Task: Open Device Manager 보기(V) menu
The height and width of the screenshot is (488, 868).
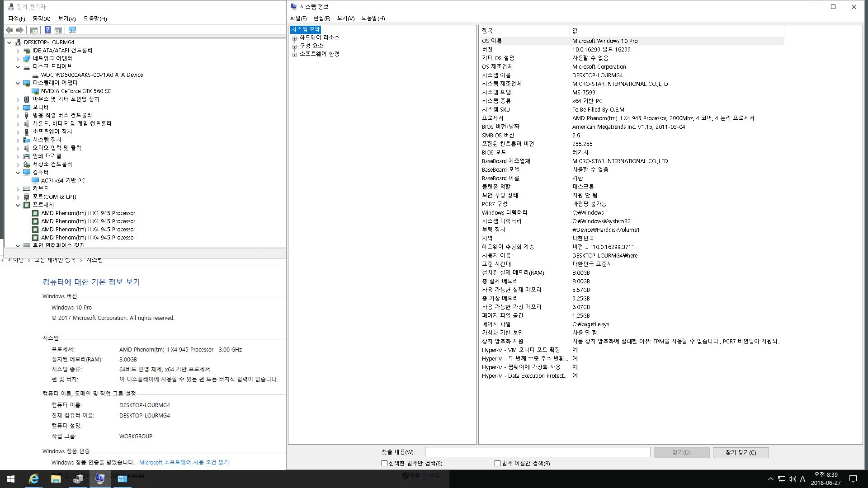Action: [67, 19]
